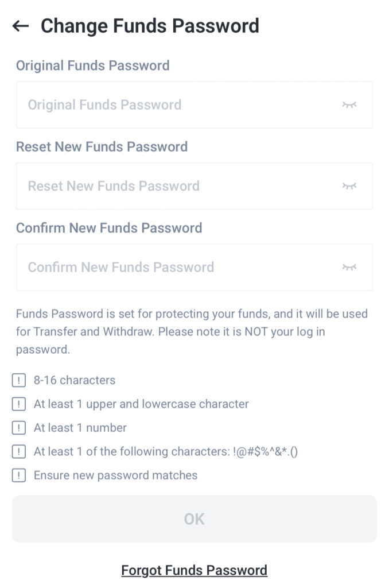This screenshot has height=588, width=389.
Task: Go back using the left arrow
Action: pyautogui.click(x=21, y=26)
